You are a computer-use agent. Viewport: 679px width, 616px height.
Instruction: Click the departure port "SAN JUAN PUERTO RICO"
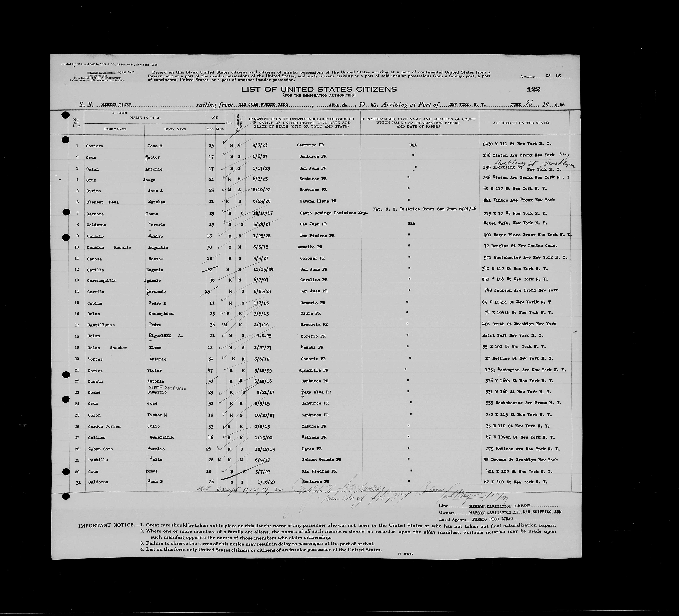point(263,104)
